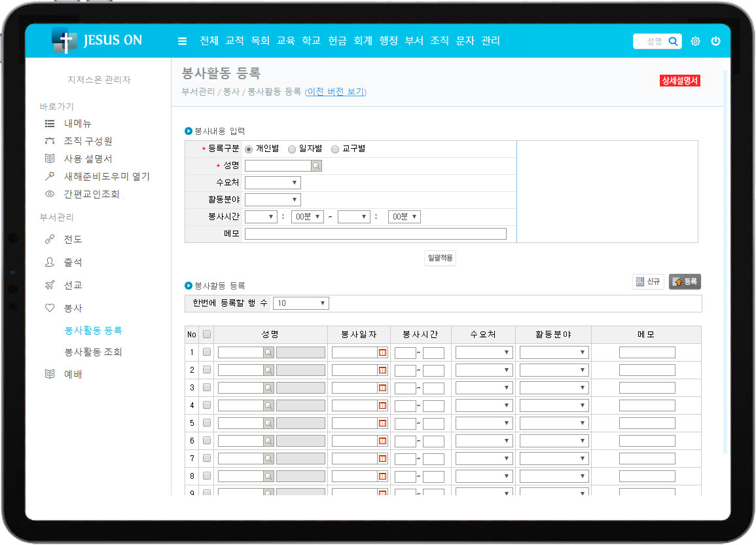
Task: Open the 수요처 dropdown in input form
Action: point(272,183)
